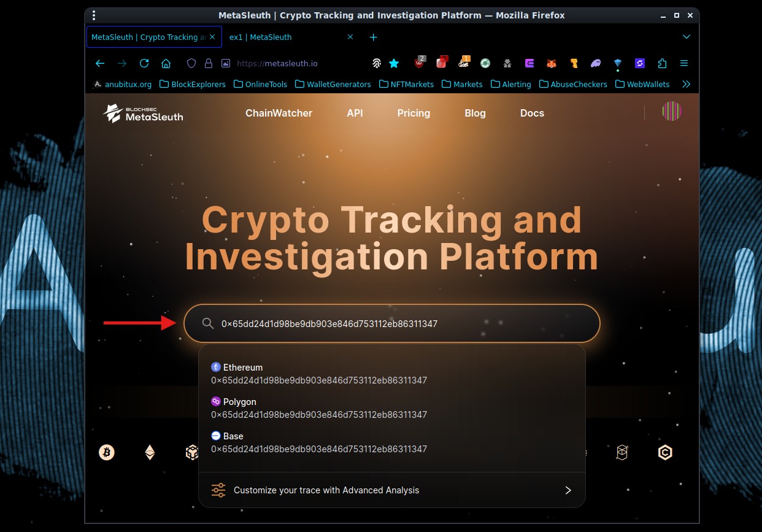Click the Ethereum chain icon in bottom row
The height and width of the screenshot is (532, 762).
click(x=150, y=453)
